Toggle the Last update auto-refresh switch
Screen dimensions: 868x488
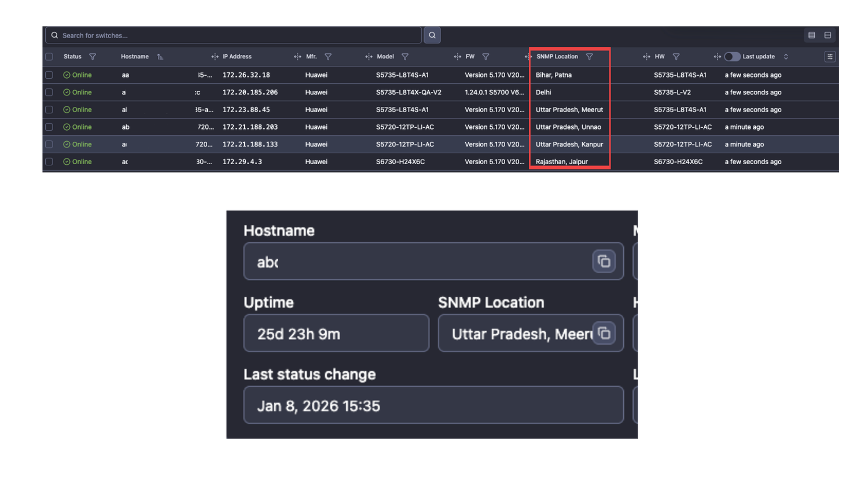[732, 57]
